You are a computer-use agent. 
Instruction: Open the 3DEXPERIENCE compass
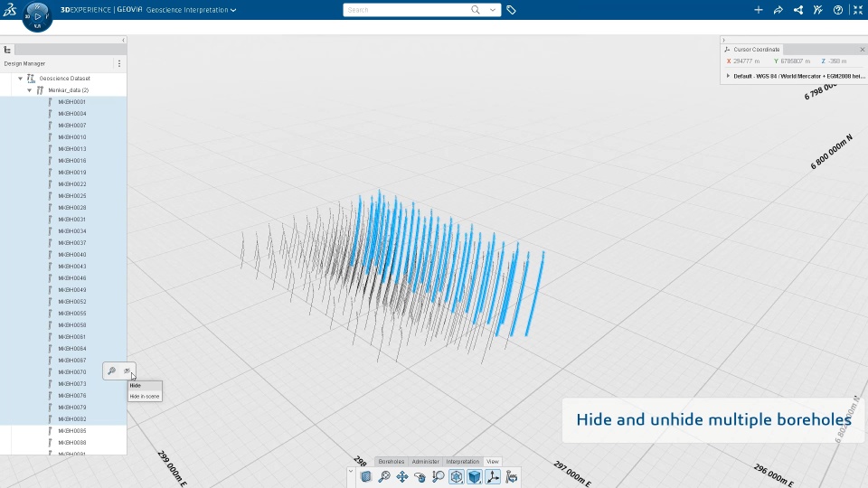pos(37,16)
